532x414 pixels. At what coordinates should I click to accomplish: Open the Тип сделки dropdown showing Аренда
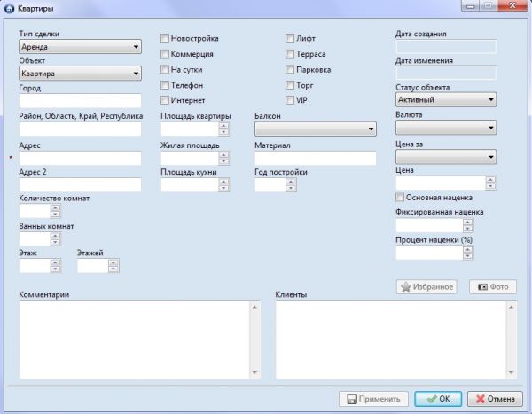pos(80,46)
